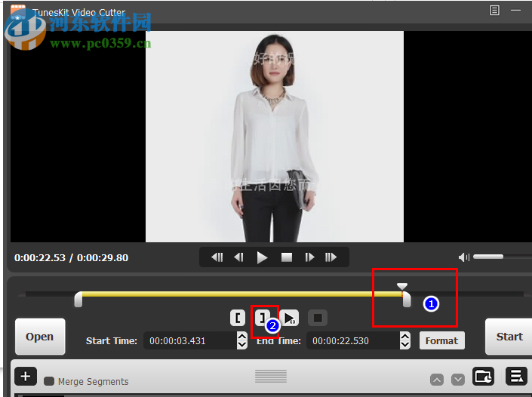
Task: Click the right segment end handle
Action: [407, 299]
